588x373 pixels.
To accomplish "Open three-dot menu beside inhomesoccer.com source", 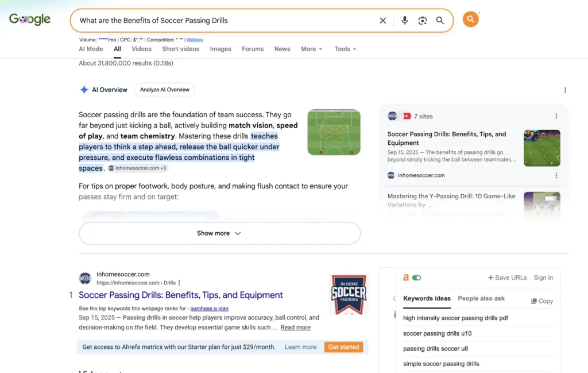I will (556, 175).
